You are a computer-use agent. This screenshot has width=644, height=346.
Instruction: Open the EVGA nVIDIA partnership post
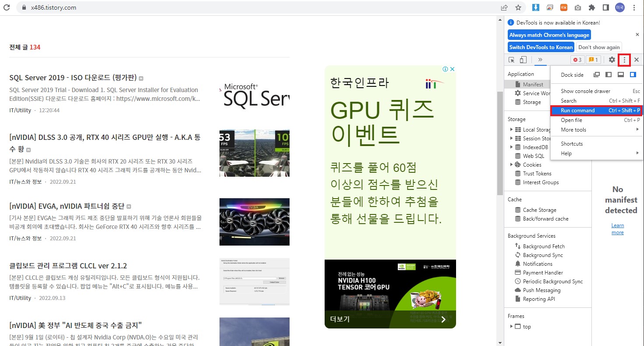(67, 206)
